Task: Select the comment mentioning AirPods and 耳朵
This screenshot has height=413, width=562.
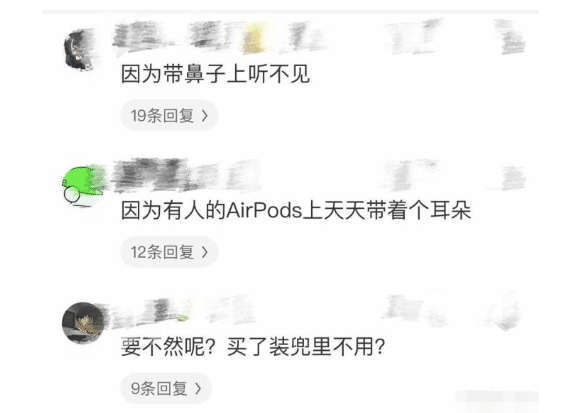Action: coord(296,210)
